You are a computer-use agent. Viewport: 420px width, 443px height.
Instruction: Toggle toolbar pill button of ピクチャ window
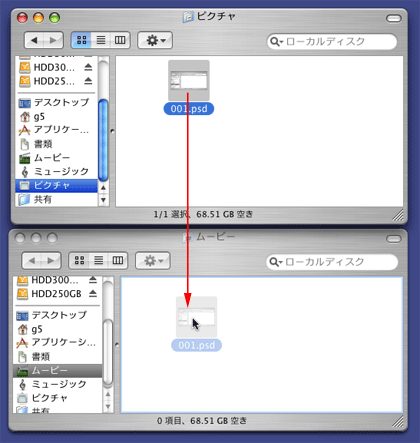point(394,18)
